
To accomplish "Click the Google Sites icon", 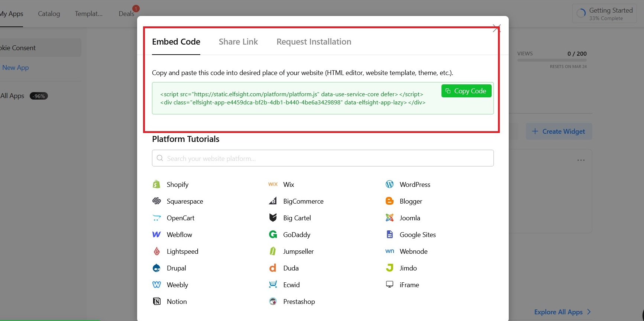I will (389, 234).
